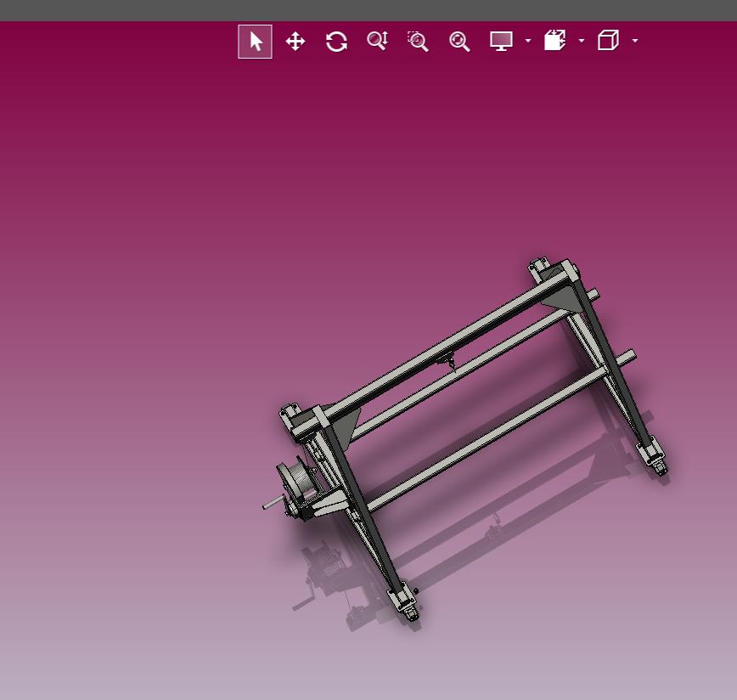Viewport: 737px width, 700px height.
Task: Select the Rotate view tool
Action: coord(336,42)
